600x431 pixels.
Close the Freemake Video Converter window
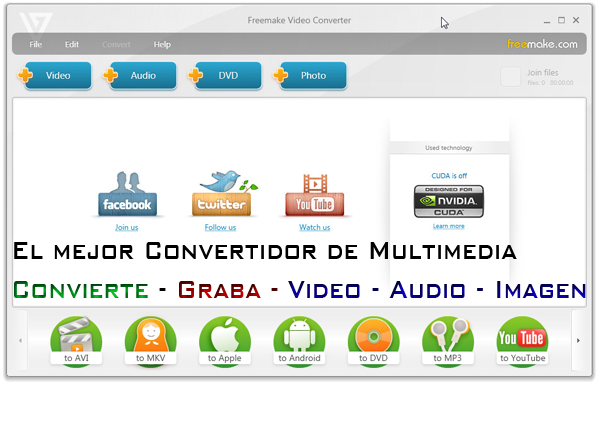tap(576, 20)
